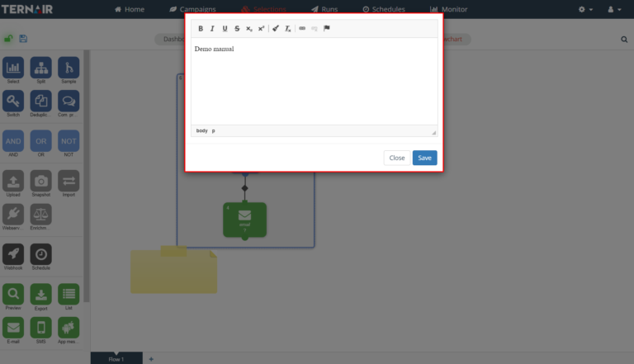This screenshot has width=634, height=364.
Task: Open the Campaigns menu
Action: click(192, 9)
